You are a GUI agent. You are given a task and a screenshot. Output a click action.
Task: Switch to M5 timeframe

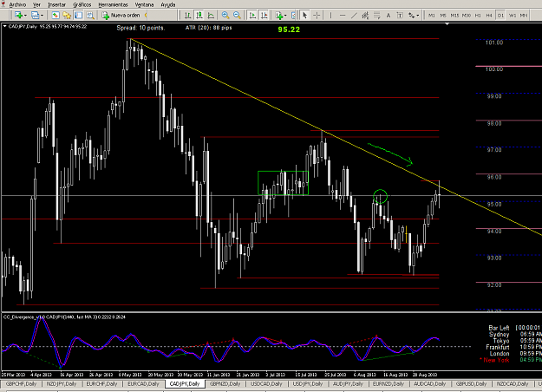click(443, 16)
